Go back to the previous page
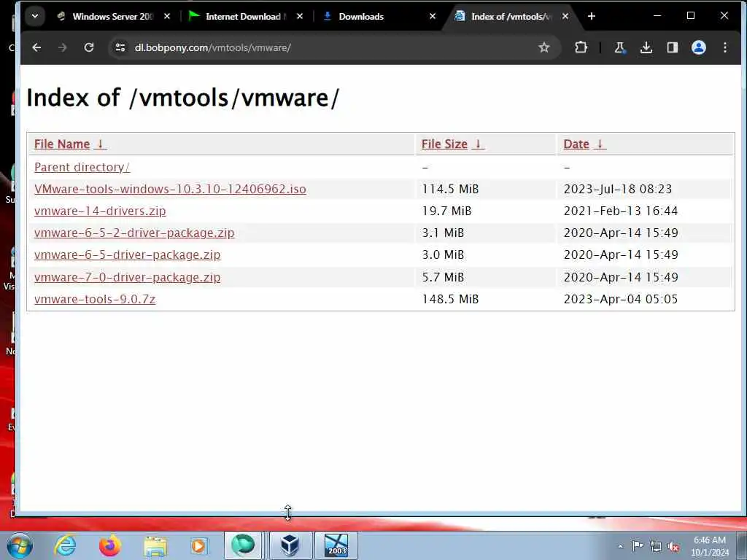The height and width of the screenshot is (560, 747). click(x=36, y=47)
